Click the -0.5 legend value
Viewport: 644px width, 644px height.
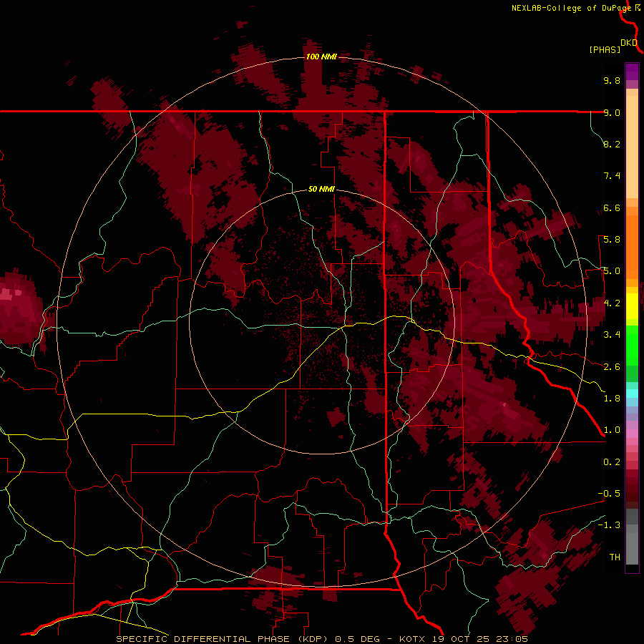coord(609,494)
